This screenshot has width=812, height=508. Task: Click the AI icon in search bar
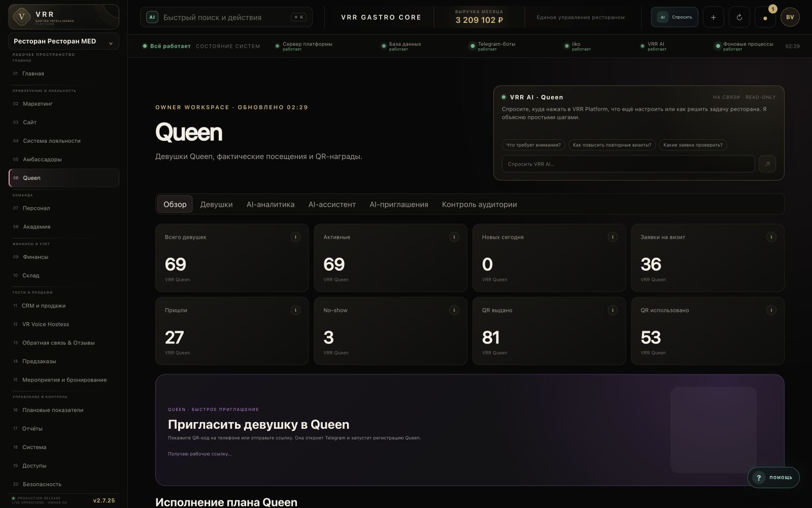[x=152, y=17]
